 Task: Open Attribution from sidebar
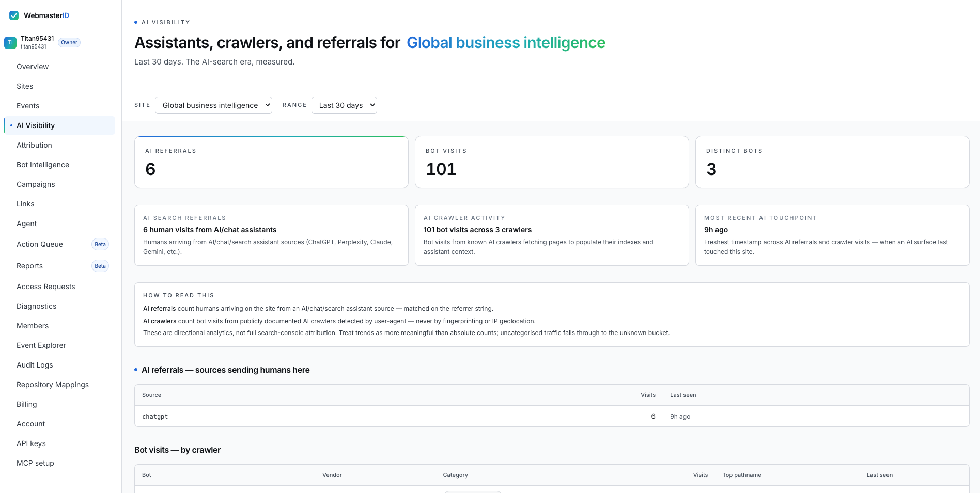[x=34, y=145]
